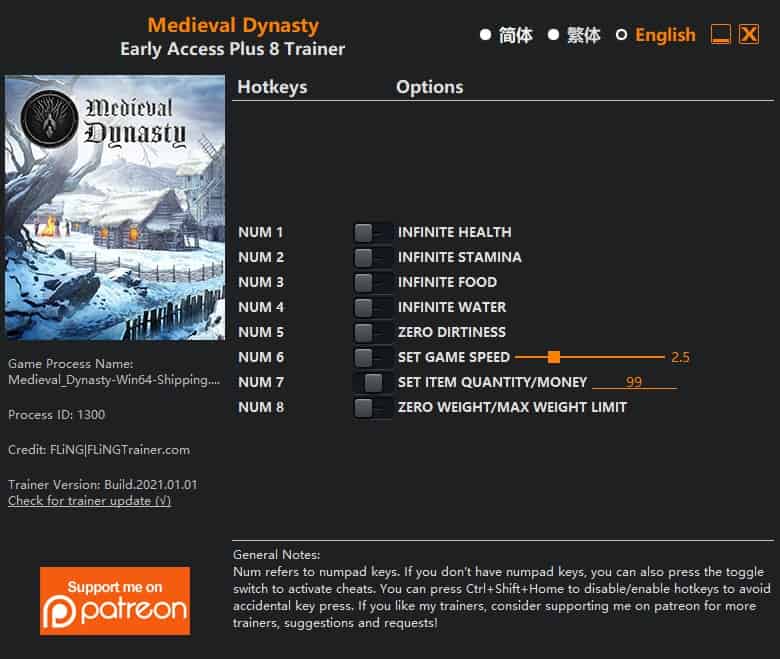Enable the Infinite Stamina toggle

(x=372, y=257)
